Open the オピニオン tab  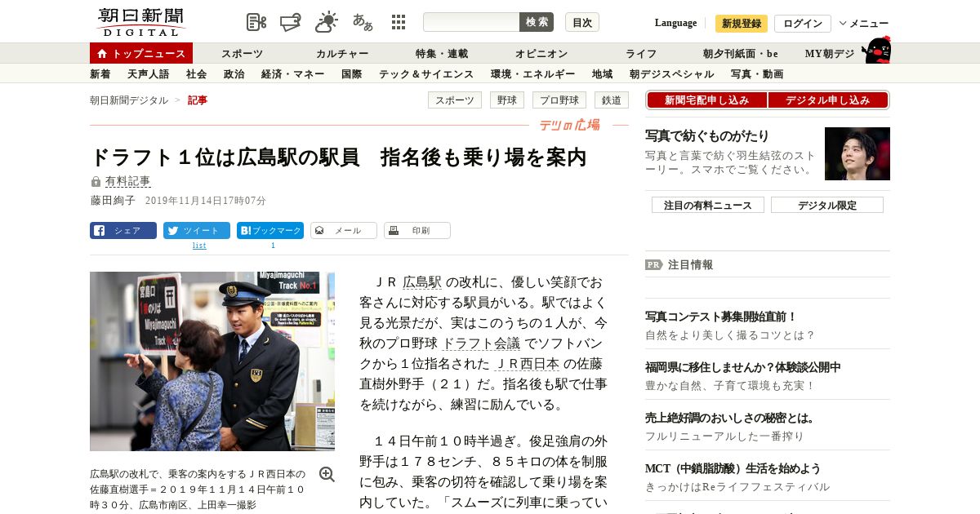(541, 54)
